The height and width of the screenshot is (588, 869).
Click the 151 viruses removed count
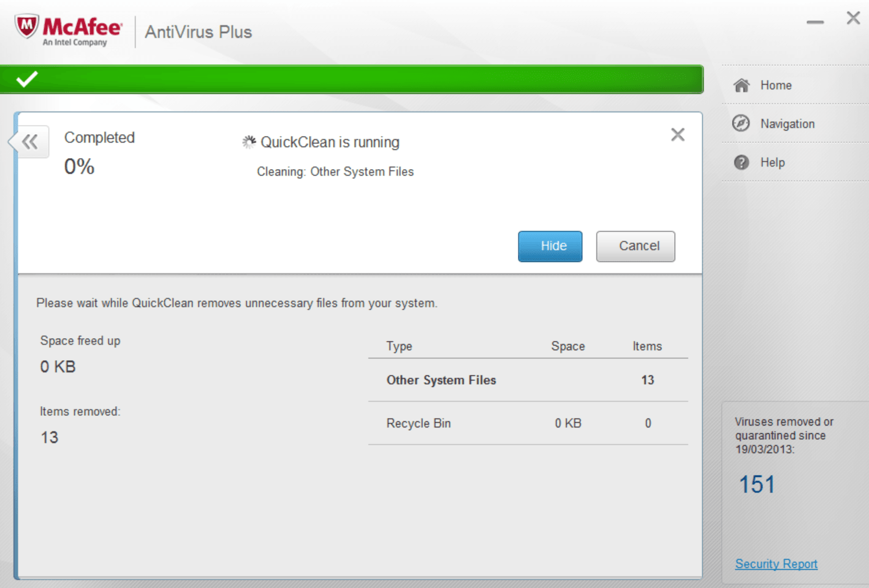[x=757, y=484]
